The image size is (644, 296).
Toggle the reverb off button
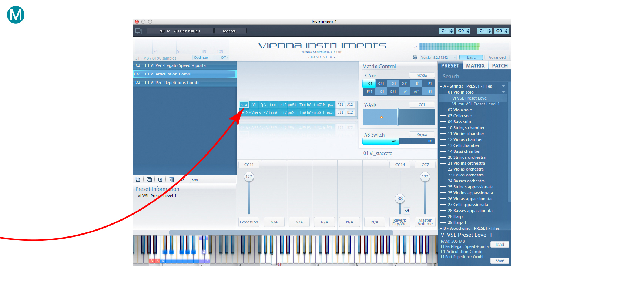(407, 211)
